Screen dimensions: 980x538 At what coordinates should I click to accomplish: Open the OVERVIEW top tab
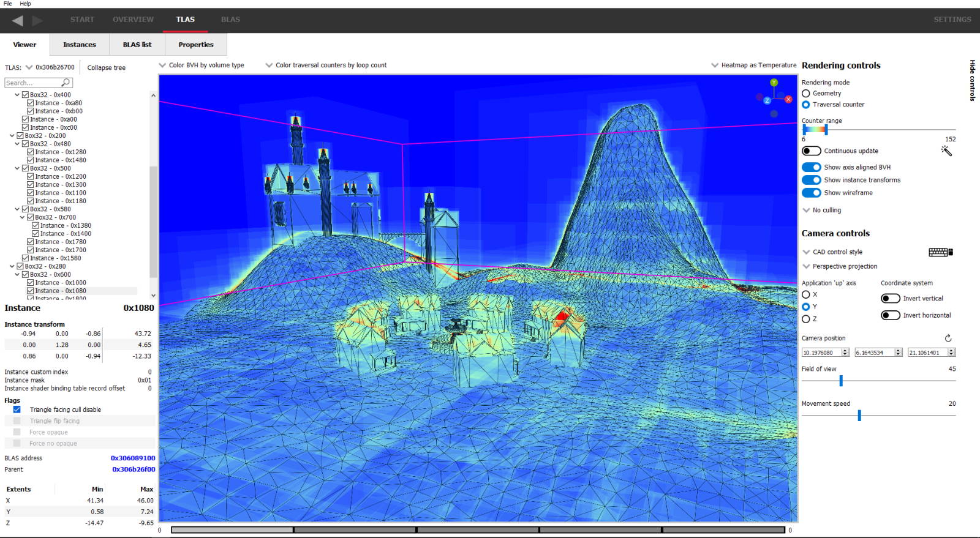(x=133, y=20)
